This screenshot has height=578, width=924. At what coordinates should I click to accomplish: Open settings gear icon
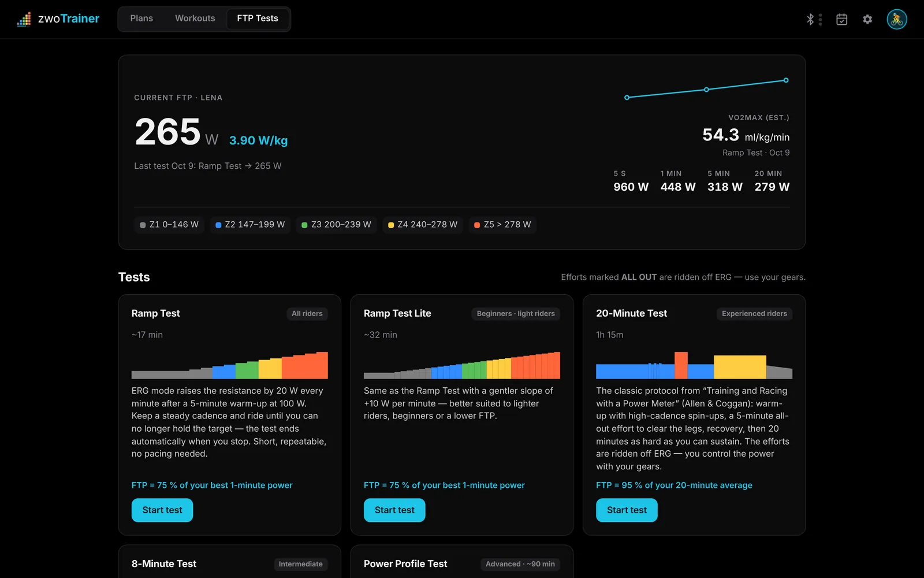pos(867,19)
